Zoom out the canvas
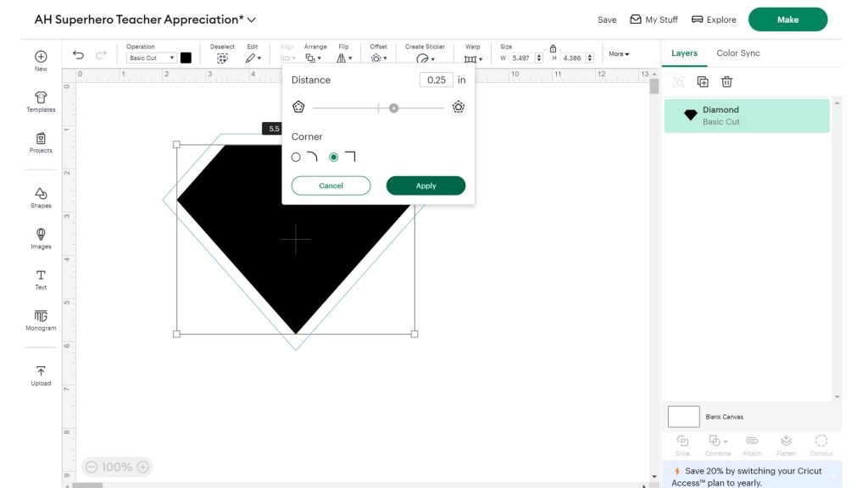The width and height of the screenshot is (868, 488). pos(92,467)
